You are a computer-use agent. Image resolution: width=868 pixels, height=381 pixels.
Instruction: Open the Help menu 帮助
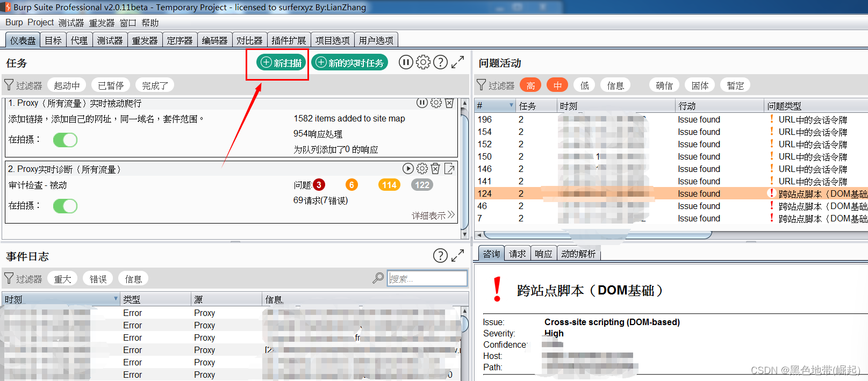coord(150,23)
